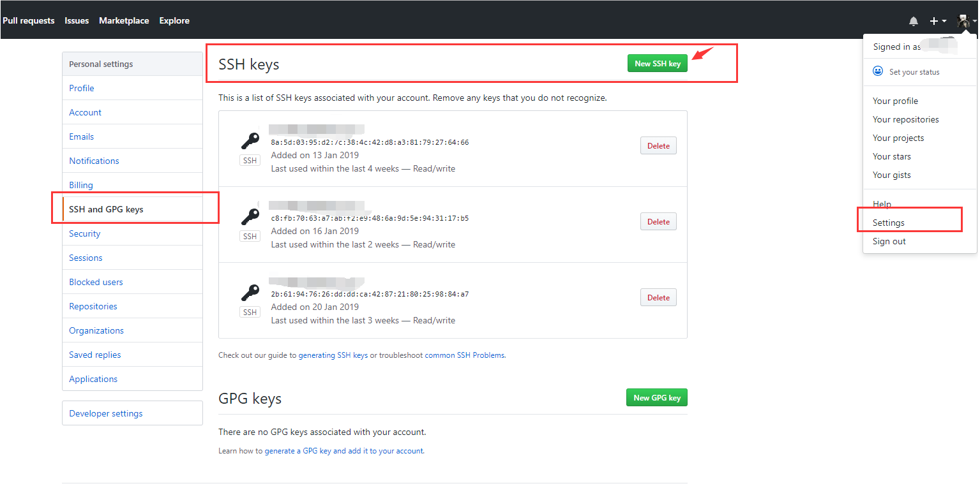The width and height of the screenshot is (980, 486).
Task: Open Explore in the top navigation
Action: [174, 21]
